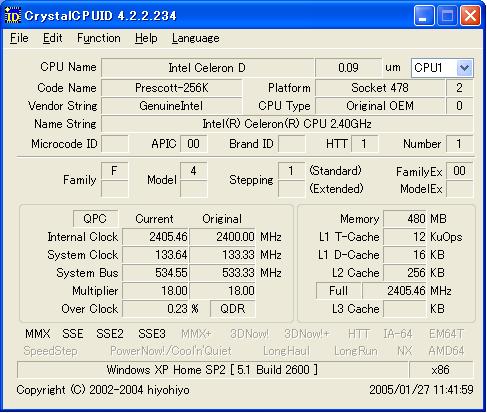This screenshot has width=487, height=413.
Task: Click the QPC button
Action: (x=95, y=219)
